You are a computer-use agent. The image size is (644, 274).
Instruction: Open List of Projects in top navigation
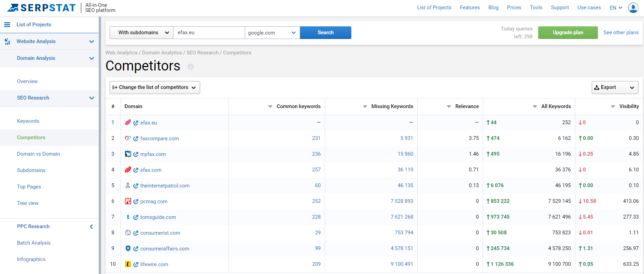[434, 8]
